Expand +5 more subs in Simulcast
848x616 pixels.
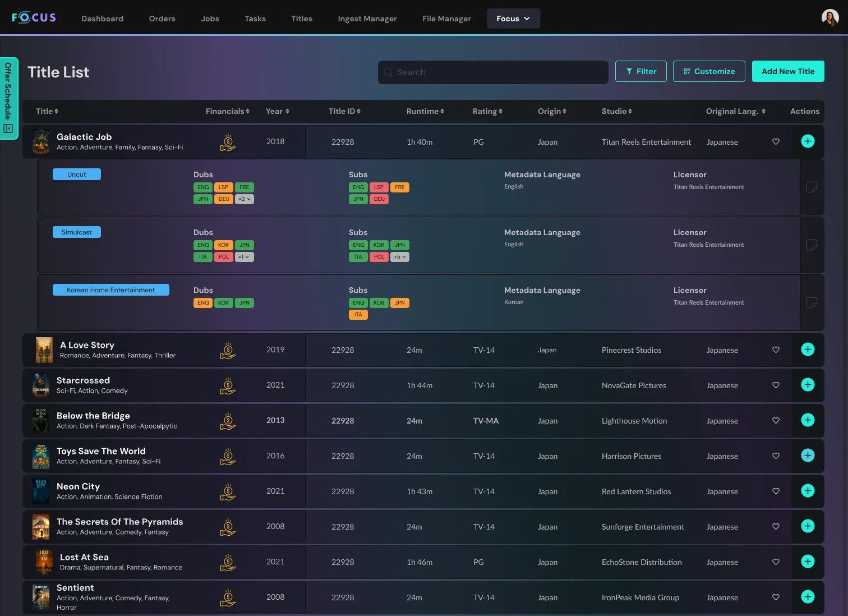tap(400, 257)
